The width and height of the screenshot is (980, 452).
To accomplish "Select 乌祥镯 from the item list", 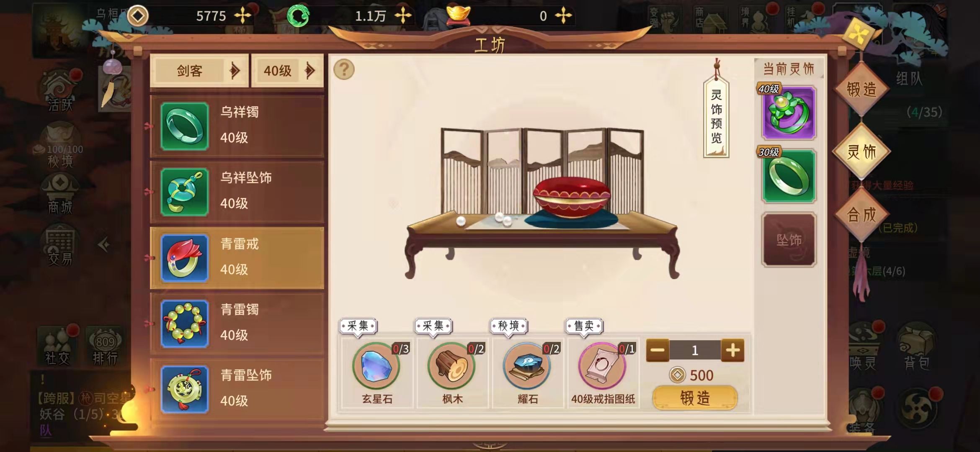I will click(x=237, y=126).
